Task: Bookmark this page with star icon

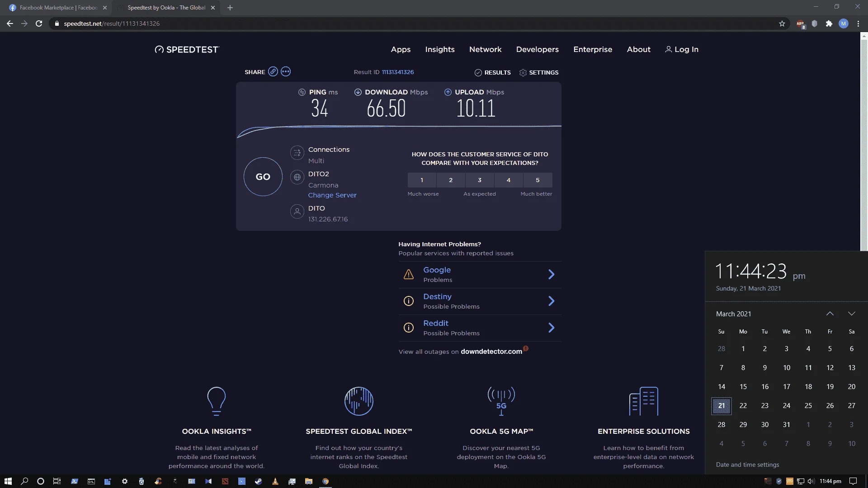Action: point(782,23)
